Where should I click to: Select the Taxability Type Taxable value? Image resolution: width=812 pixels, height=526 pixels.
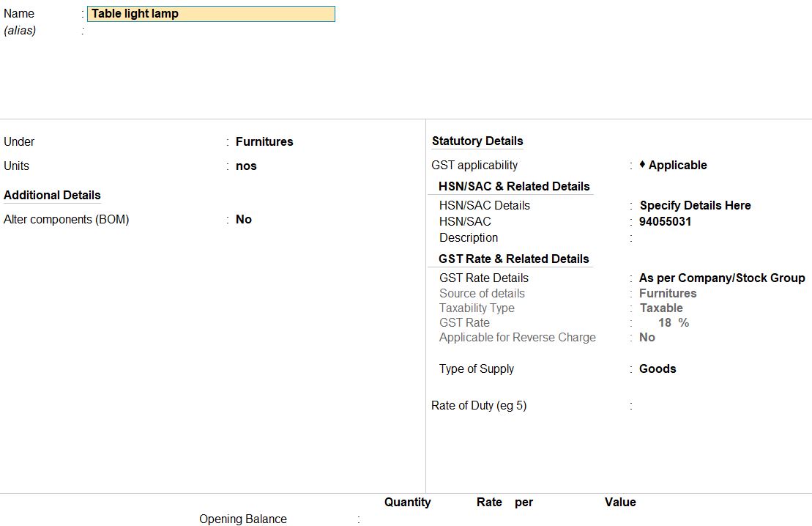660,308
